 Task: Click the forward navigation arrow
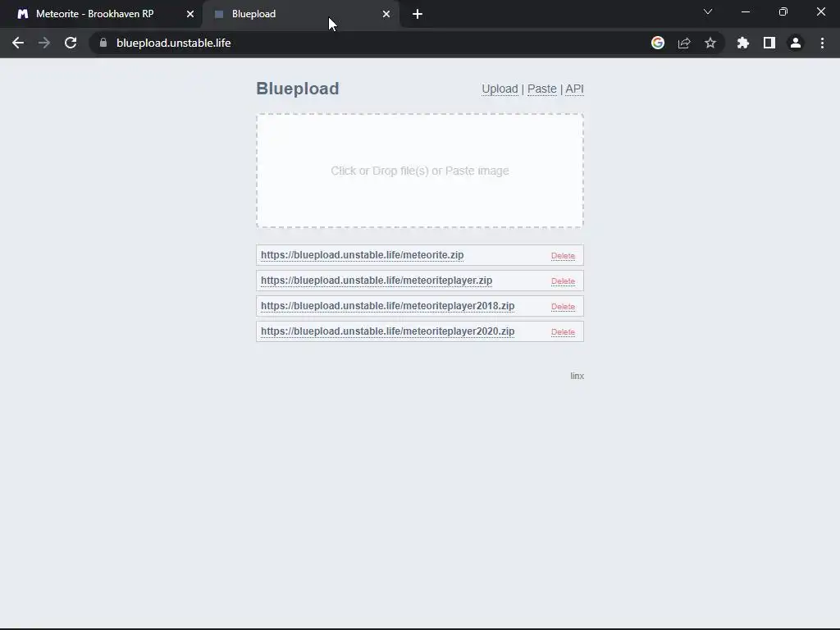[x=44, y=43]
